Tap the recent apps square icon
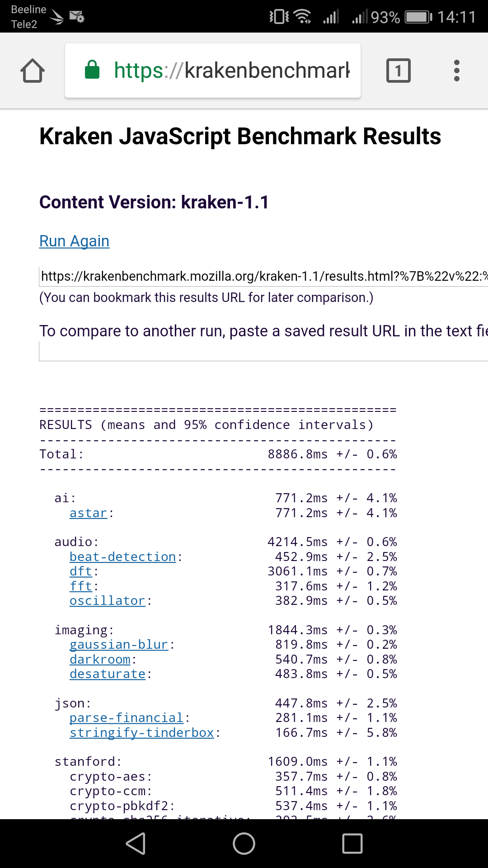Screen dimensions: 488x868 click(352, 844)
